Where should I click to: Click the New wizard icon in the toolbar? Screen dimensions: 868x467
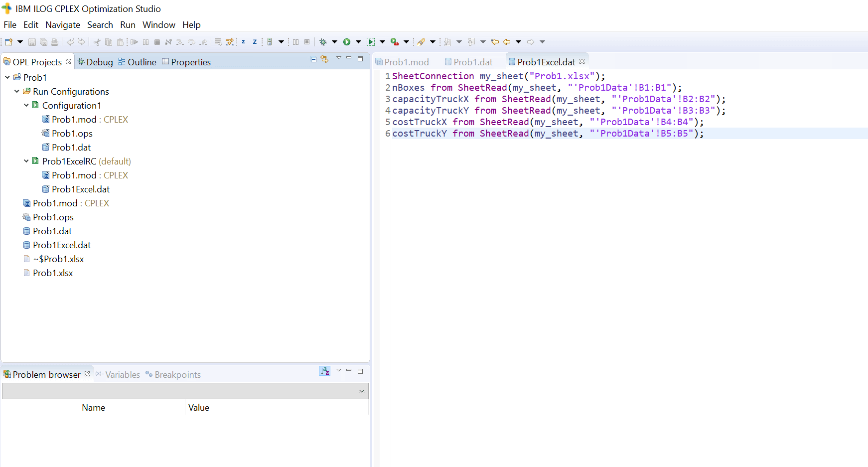point(8,42)
